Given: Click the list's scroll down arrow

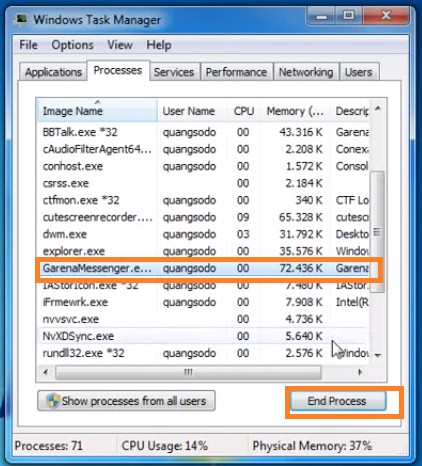Looking at the screenshot, I should (378, 355).
